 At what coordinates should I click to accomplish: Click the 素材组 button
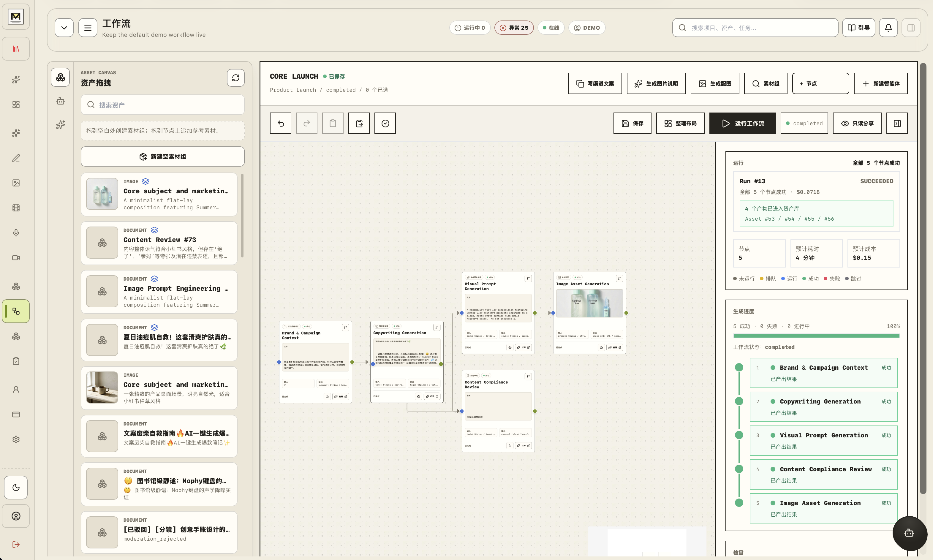point(766,84)
